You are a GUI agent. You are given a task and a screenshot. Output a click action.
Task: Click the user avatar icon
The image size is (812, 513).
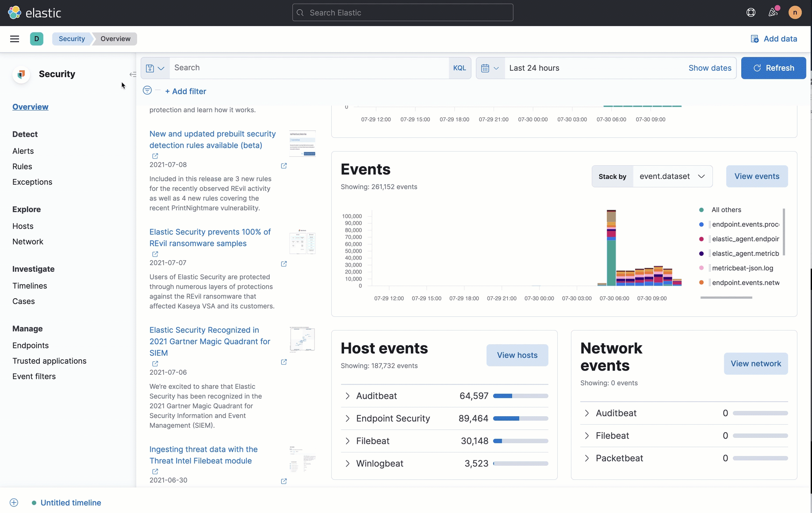tap(795, 13)
